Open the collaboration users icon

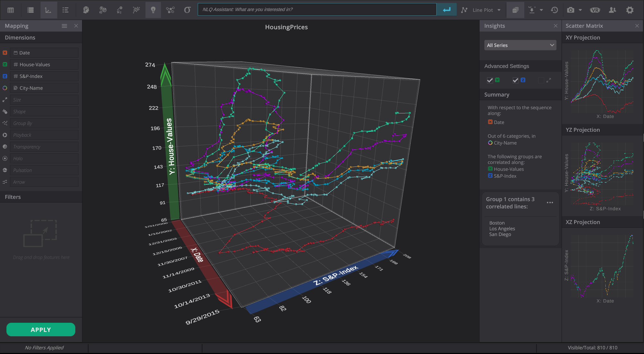[x=612, y=10]
